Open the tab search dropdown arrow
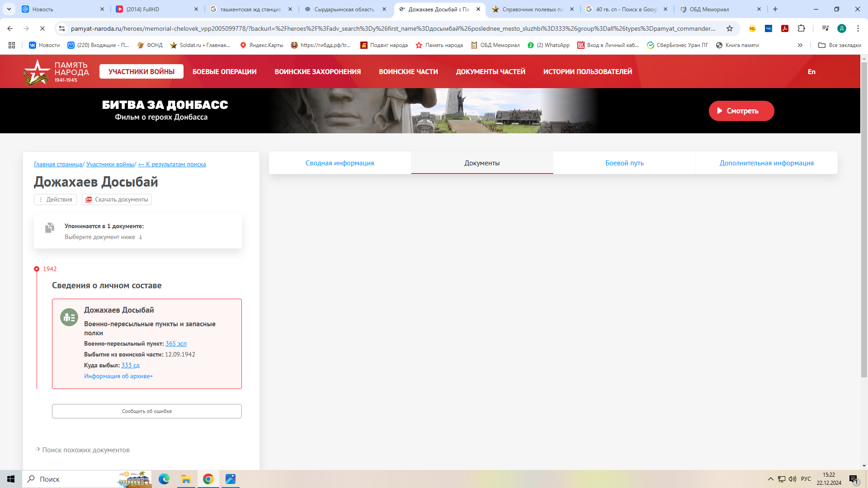868x488 pixels. (x=9, y=9)
